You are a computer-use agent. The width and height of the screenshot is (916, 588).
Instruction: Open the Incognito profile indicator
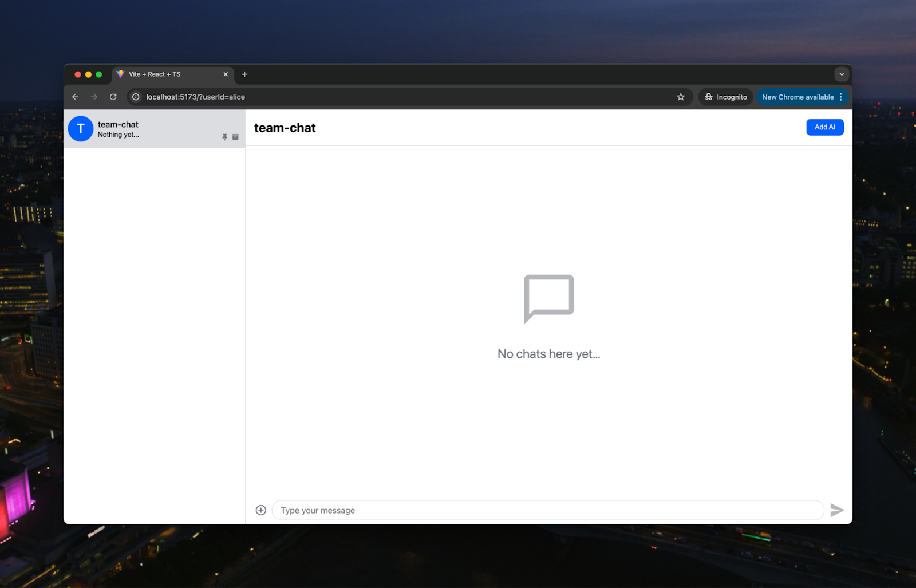725,97
